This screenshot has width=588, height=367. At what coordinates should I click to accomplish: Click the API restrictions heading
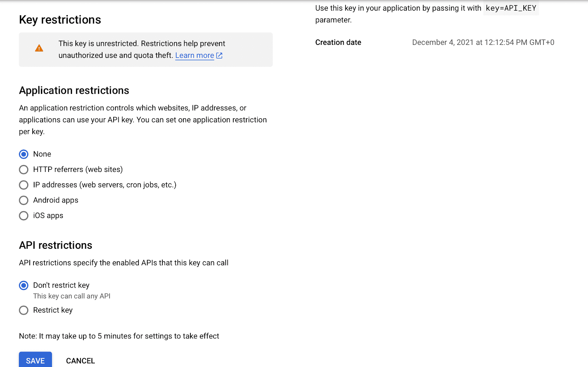[55, 245]
